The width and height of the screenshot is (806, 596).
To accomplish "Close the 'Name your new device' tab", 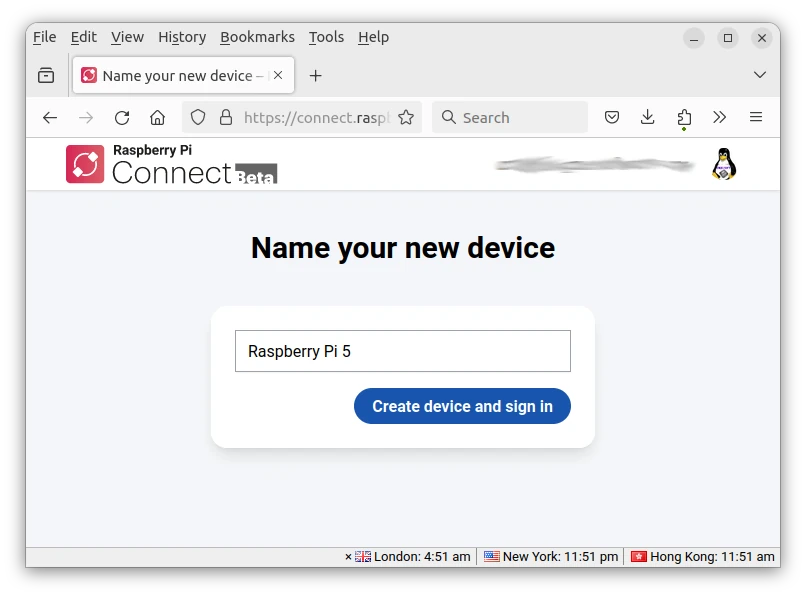I will click(278, 76).
